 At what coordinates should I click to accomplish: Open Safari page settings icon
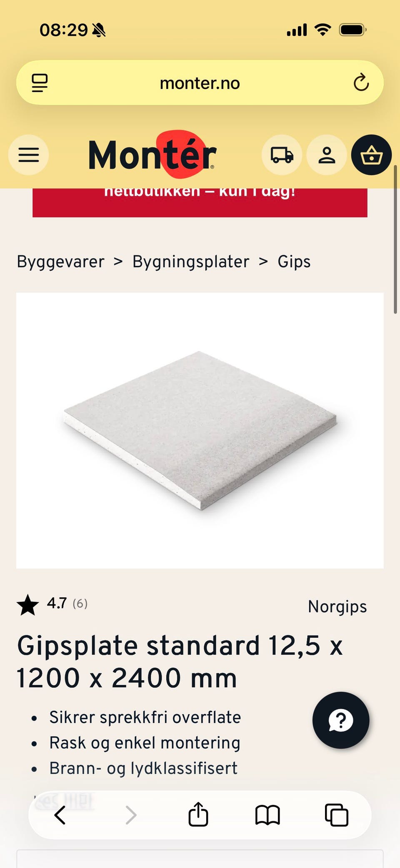[x=40, y=83]
